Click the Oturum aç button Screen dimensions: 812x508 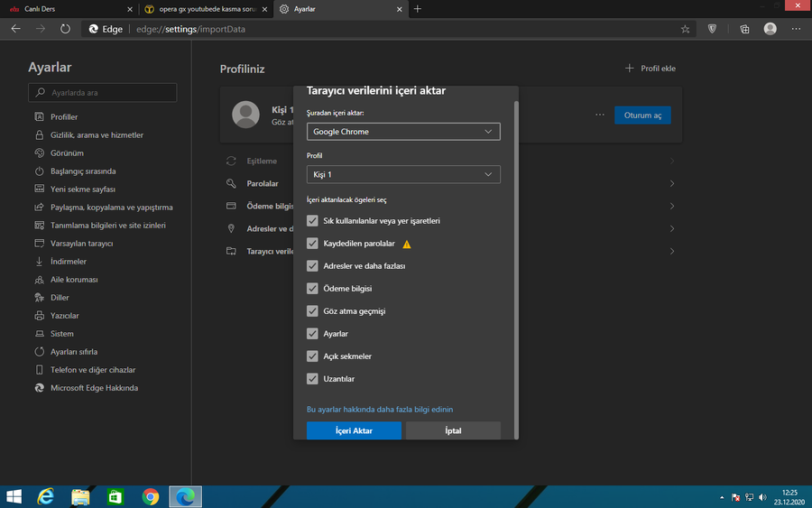(642, 115)
